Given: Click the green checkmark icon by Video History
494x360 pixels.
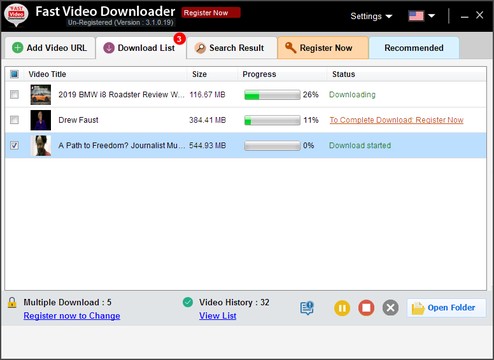Looking at the screenshot, I should (x=188, y=302).
